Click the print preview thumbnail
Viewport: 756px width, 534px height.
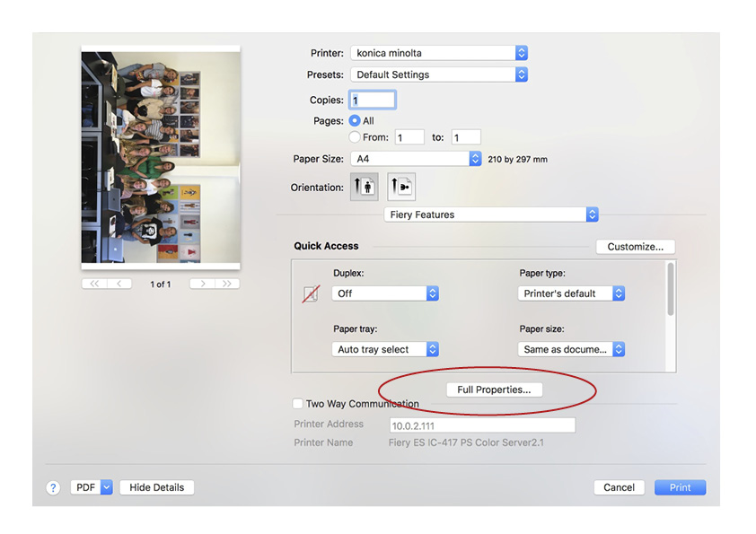click(161, 157)
